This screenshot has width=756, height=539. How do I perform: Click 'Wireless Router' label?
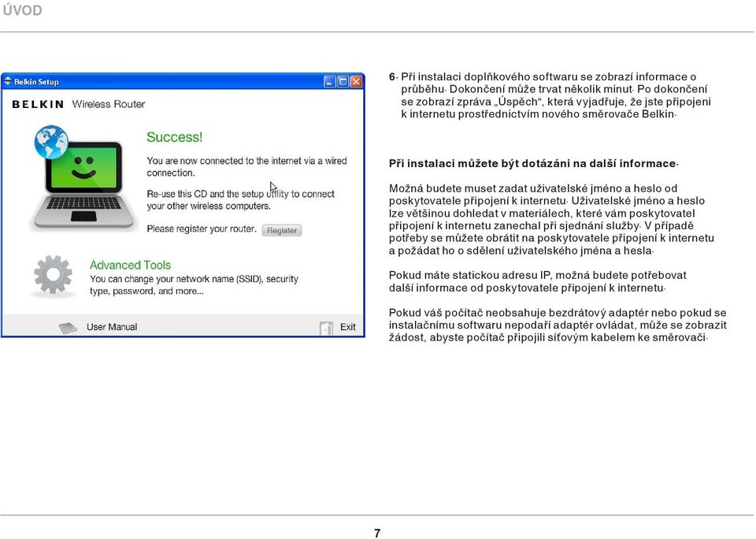pos(109,104)
